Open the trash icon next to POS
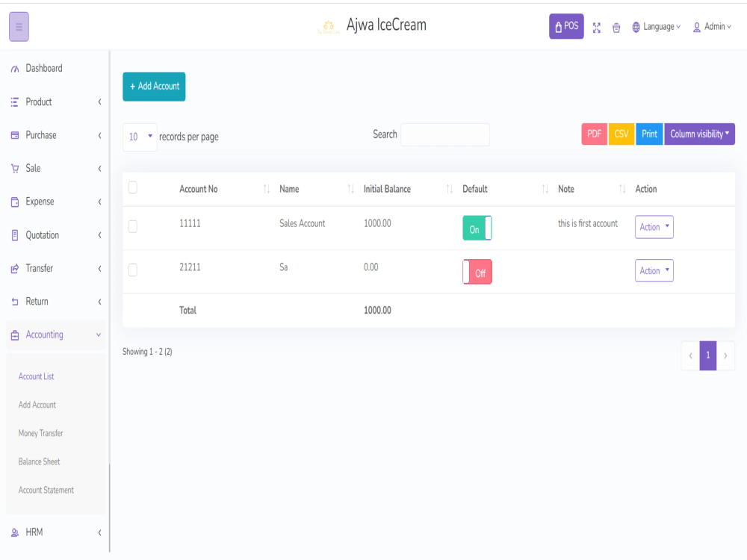This screenshot has height=560, width=747. [x=616, y=27]
